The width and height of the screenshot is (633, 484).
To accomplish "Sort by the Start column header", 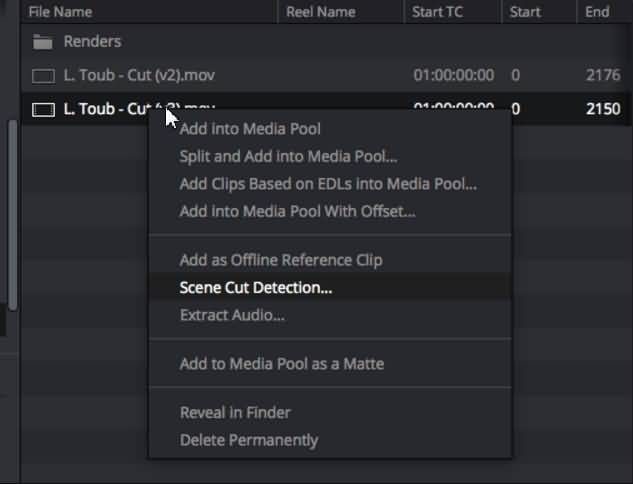I will pos(525,12).
